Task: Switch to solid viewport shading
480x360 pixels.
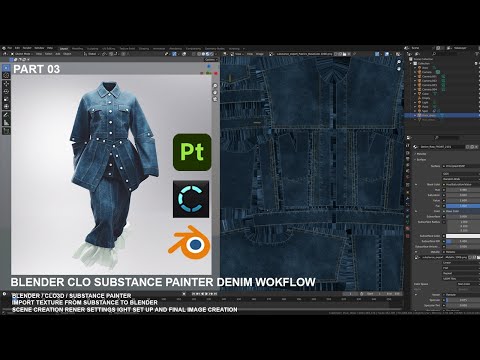Action: (x=203, y=54)
